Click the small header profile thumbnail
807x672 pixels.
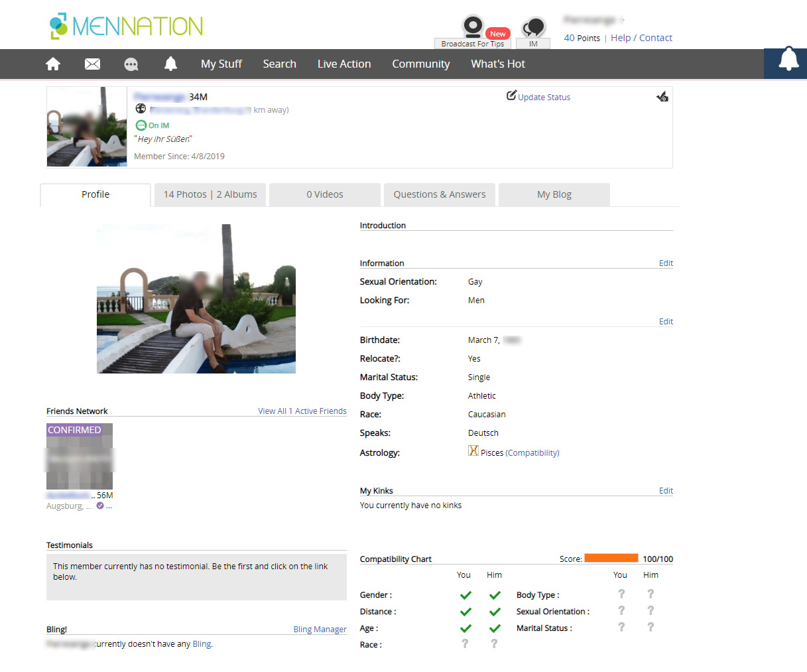pyautogui.click(x=87, y=127)
